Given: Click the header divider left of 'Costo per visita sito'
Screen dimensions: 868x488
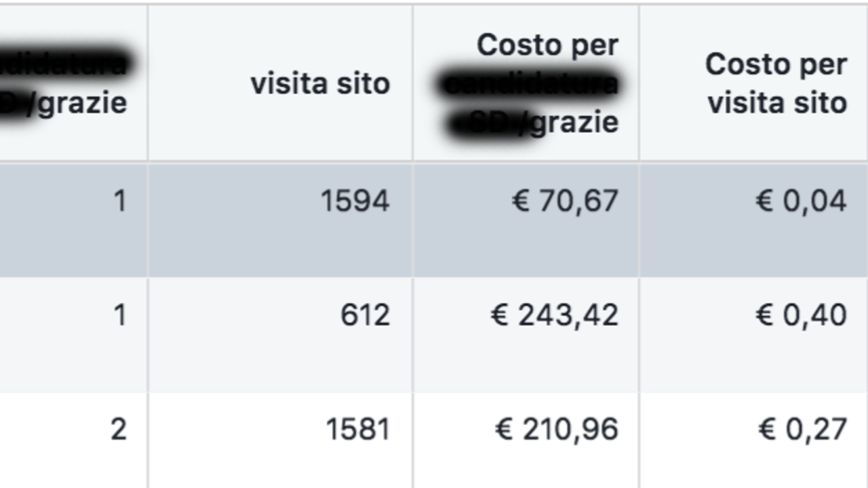Looking at the screenshot, I should tap(639, 84).
